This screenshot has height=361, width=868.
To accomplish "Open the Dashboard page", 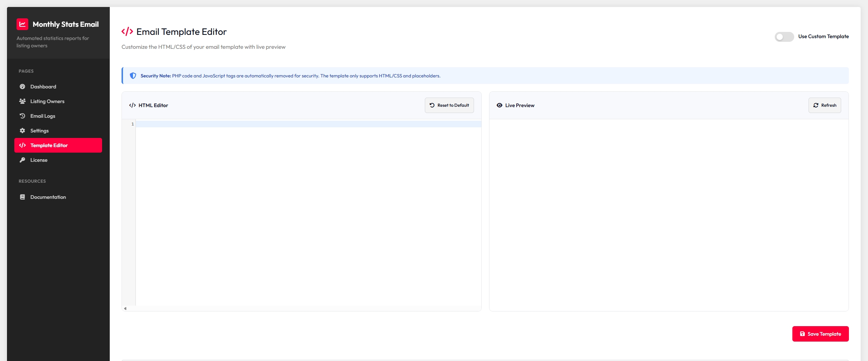I will click(58, 87).
